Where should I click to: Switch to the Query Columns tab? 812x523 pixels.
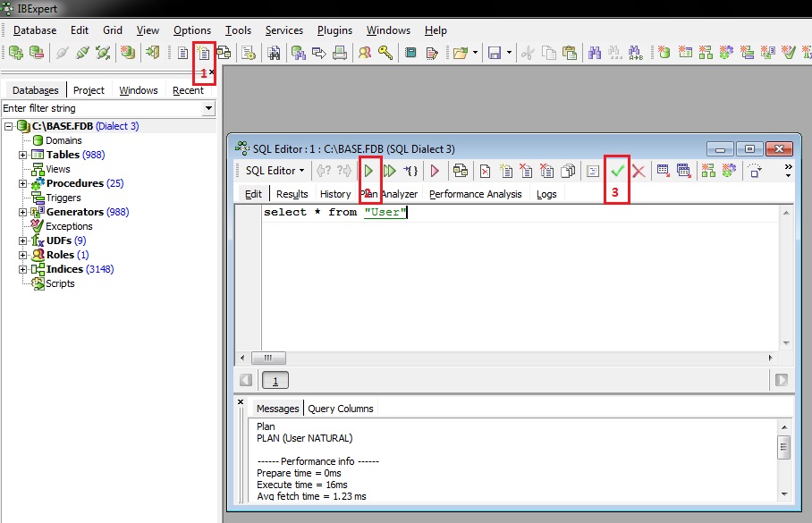[340, 409]
